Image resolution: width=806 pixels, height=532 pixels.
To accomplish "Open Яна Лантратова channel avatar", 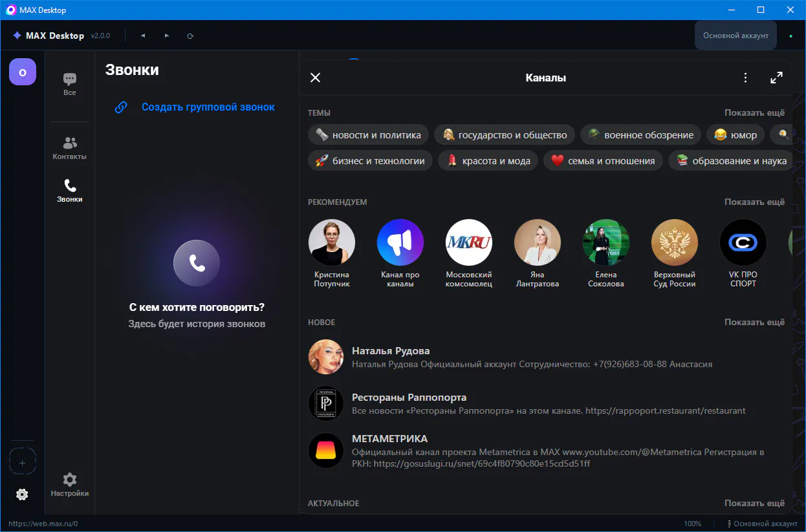I will [538, 242].
